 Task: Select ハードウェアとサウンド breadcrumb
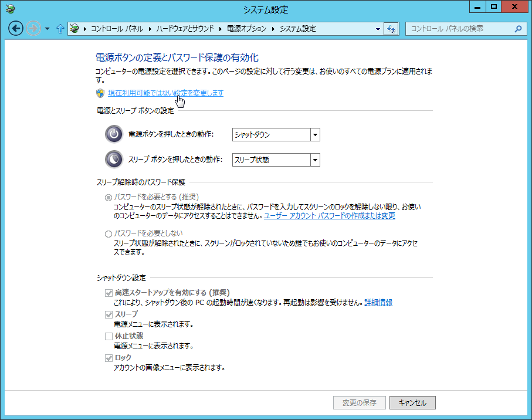click(185, 29)
